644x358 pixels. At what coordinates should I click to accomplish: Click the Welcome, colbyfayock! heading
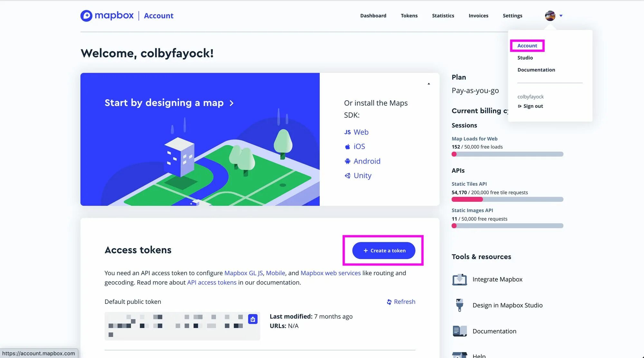pyautogui.click(x=147, y=53)
